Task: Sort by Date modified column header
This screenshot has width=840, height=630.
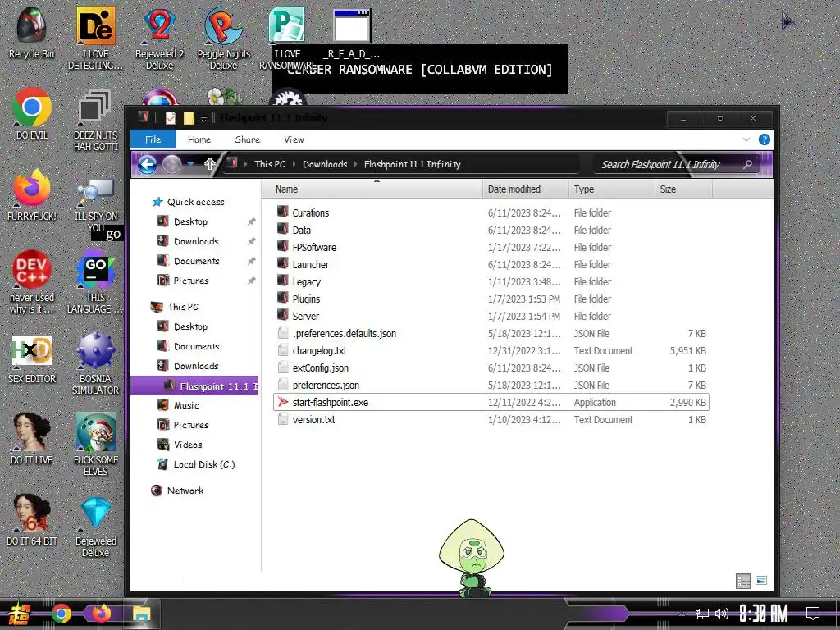Action: [526, 189]
